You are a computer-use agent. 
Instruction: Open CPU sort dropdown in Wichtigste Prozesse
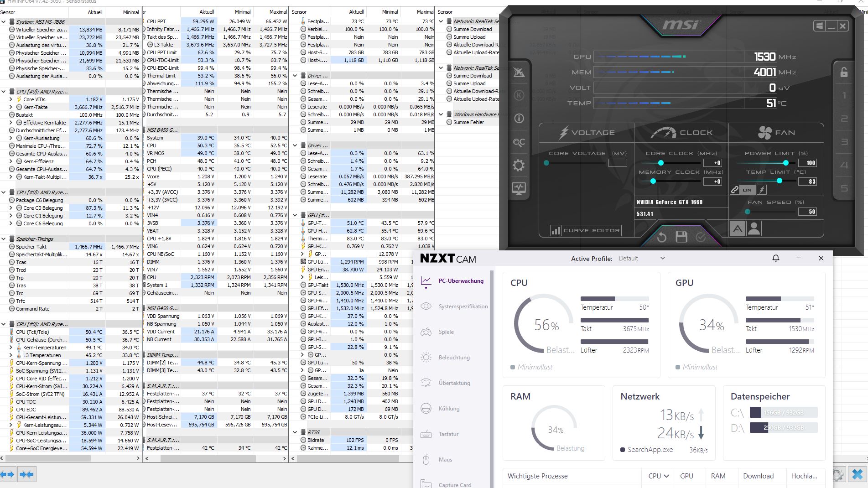point(659,476)
